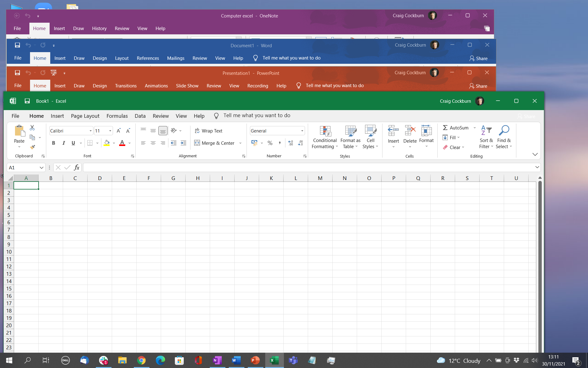Toggle Comma number style
Screen dimensions: 588x368
point(280,143)
